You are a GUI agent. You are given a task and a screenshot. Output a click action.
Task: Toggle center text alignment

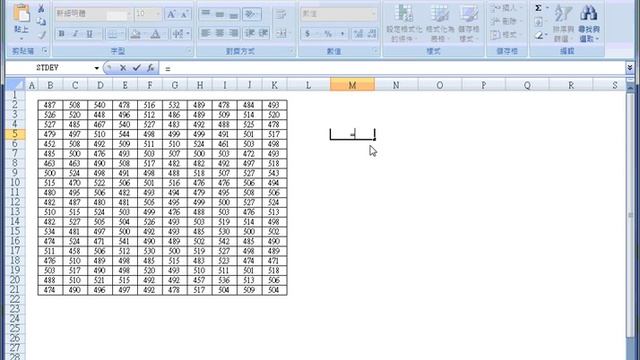220,33
